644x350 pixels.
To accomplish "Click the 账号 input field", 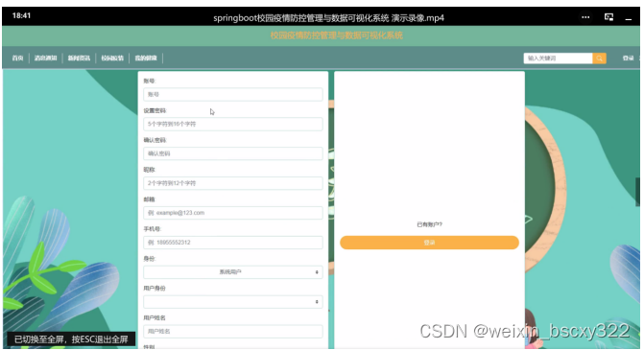I will pos(233,94).
